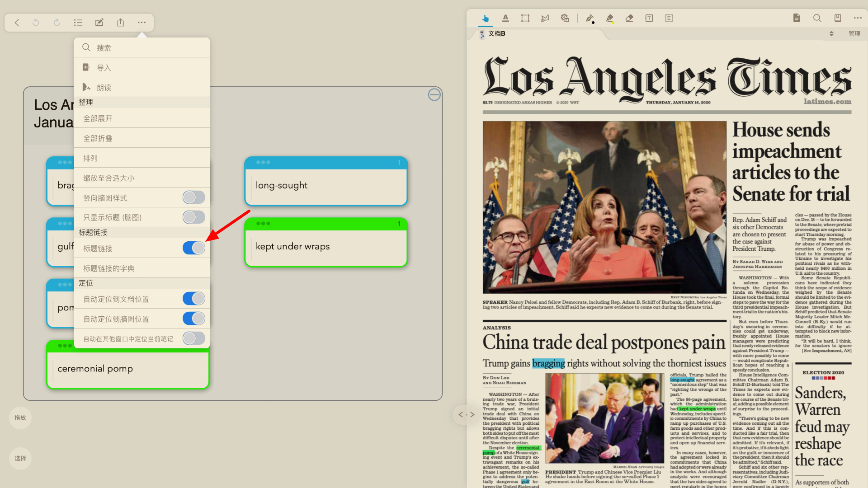Screen dimensions: 868x488
Task: Click the 拖放 round button
Action: (x=20, y=418)
